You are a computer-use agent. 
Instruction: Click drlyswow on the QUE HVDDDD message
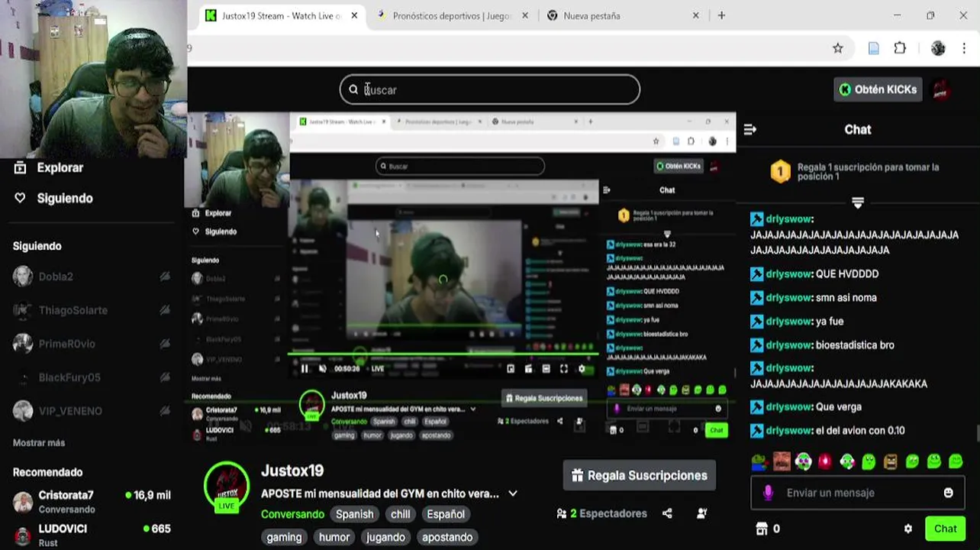pyautogui.click(x=788, y=273)
